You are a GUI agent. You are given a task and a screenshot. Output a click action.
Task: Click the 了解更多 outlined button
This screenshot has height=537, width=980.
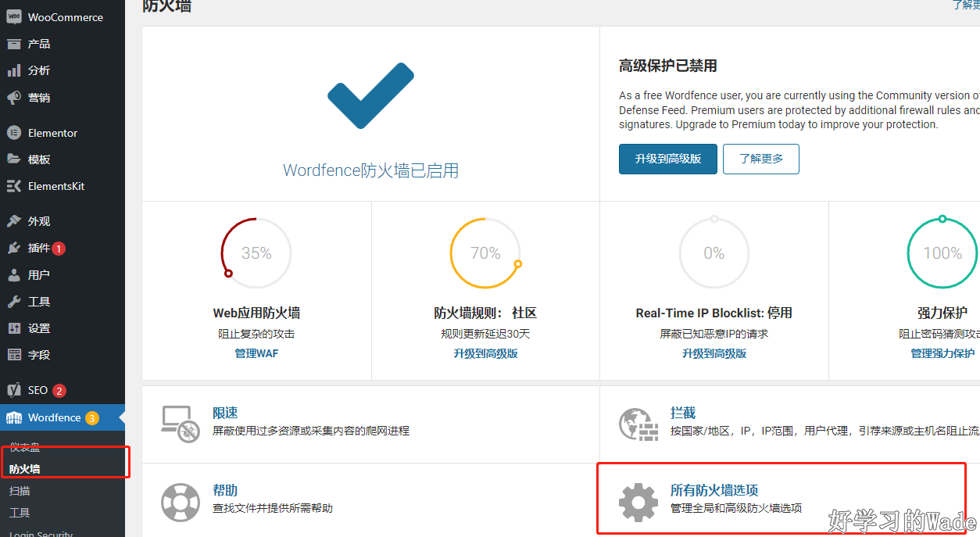tap(761, 159)
